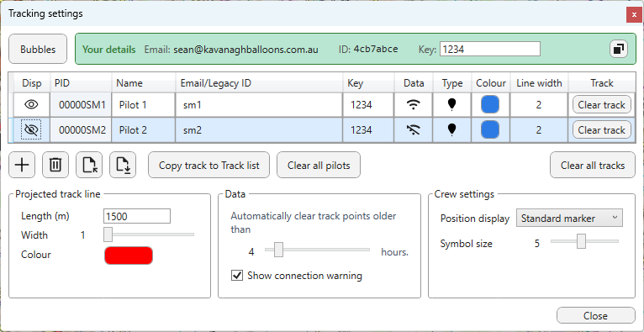Click the Bubbles button
This screenshot has width=644, height=332.
(38, 49)
